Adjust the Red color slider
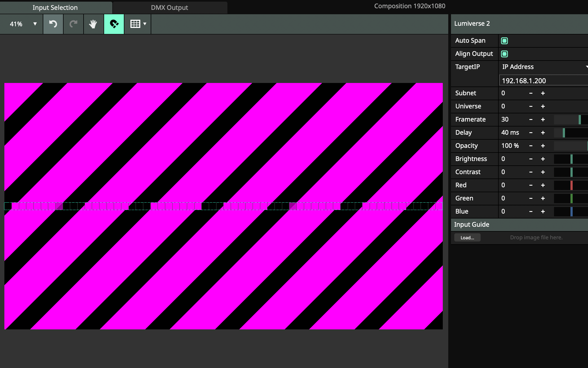 tap(571, 185)
